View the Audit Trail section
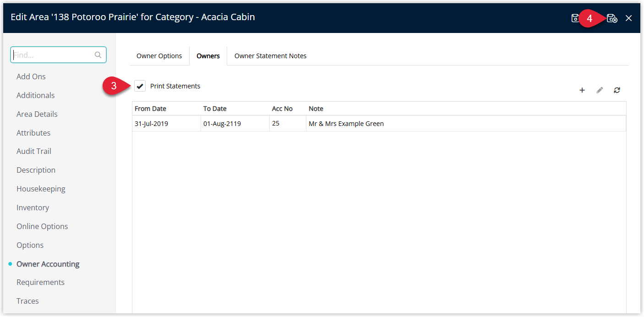 pos(34,151)
